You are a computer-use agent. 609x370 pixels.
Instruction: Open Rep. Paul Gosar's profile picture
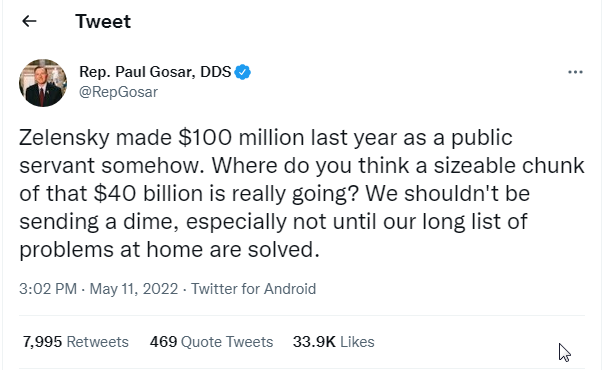43,83
